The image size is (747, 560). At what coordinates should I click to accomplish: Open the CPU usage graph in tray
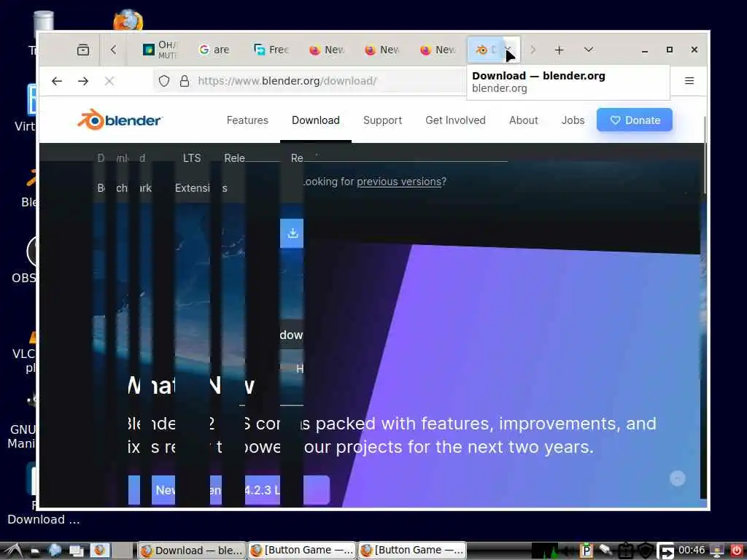click(x=544, y=551)
